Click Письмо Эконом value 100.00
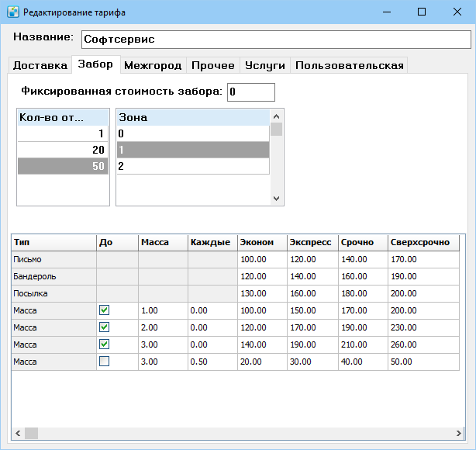This screenshot has height=450, width=476. (262, 259)
